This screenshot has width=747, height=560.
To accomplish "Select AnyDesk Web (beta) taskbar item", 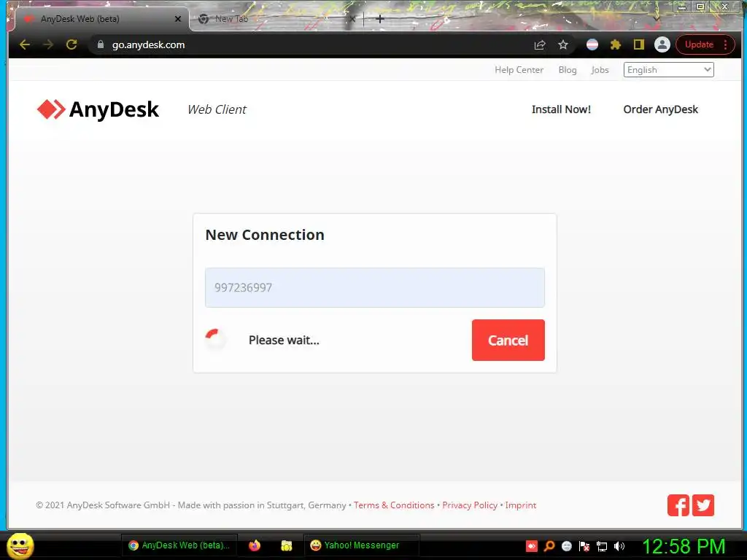I will pyautogui.click(x=179, y=545).
